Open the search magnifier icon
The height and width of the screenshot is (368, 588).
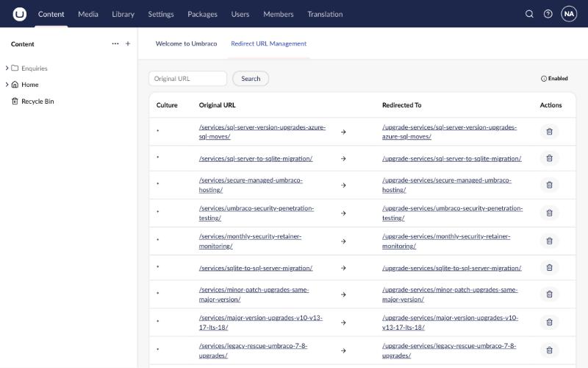[x=529, y=14]
